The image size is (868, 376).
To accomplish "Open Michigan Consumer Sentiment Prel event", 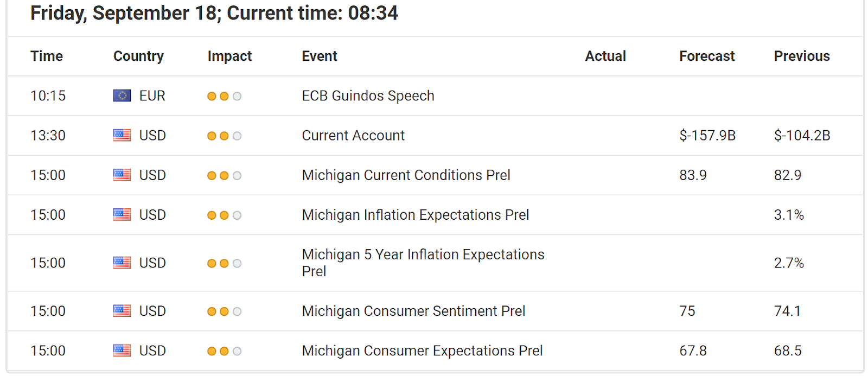I will tap(413, 311).
